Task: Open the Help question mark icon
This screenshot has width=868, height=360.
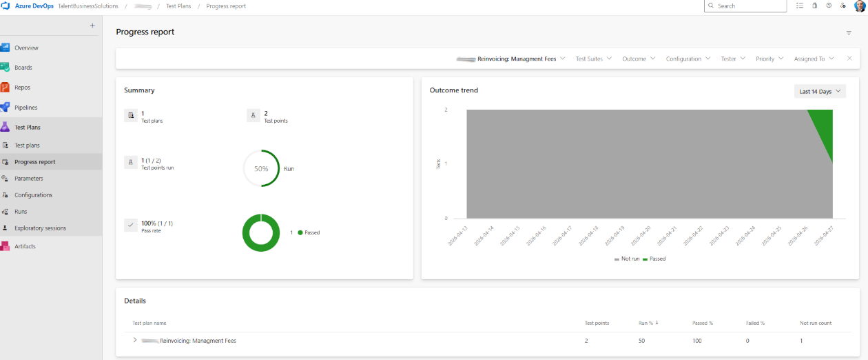Action: (829, 6)
